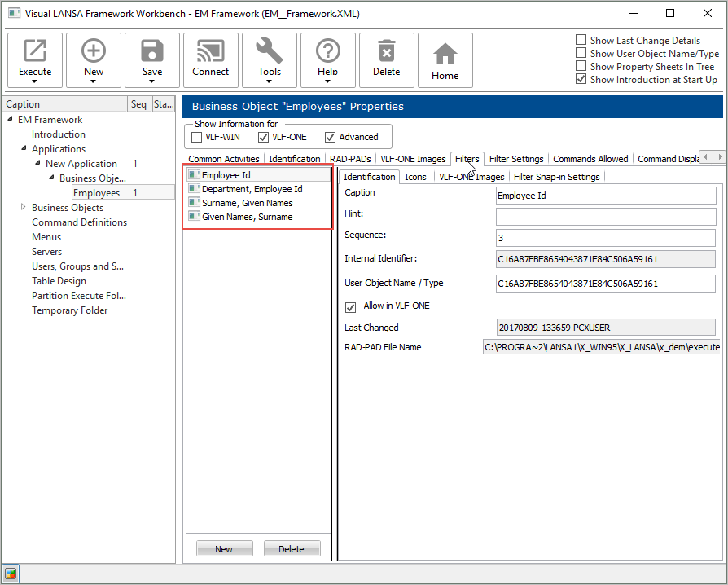This screenshot has height=585, width=728.
Task: Select Servers in the tree
Action: [x=46, y=252]
